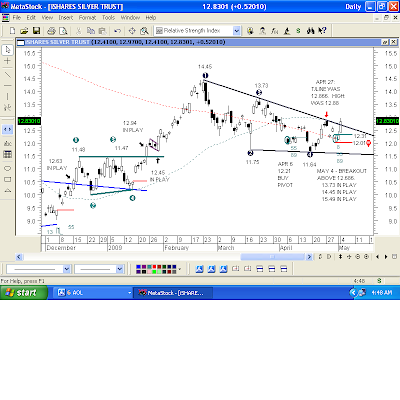
Task: Save the chart with diskette icon
Action: (x=36, y=31)
